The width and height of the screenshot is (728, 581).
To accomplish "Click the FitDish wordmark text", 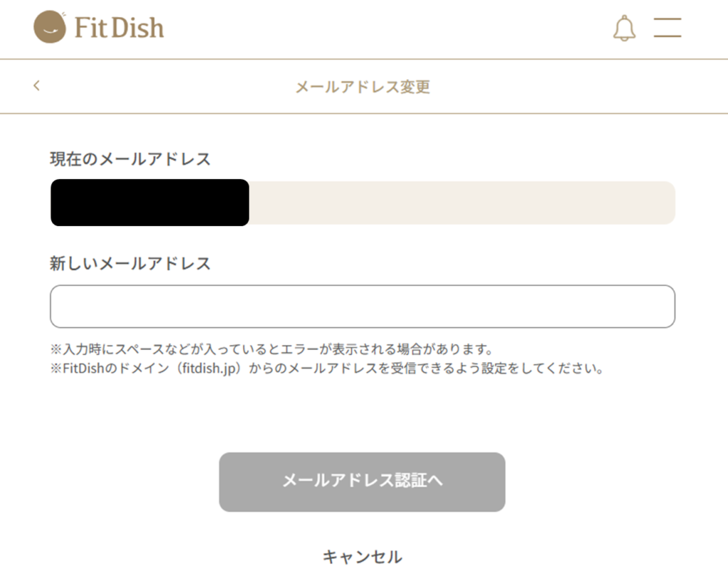I will tap(119, 28).
